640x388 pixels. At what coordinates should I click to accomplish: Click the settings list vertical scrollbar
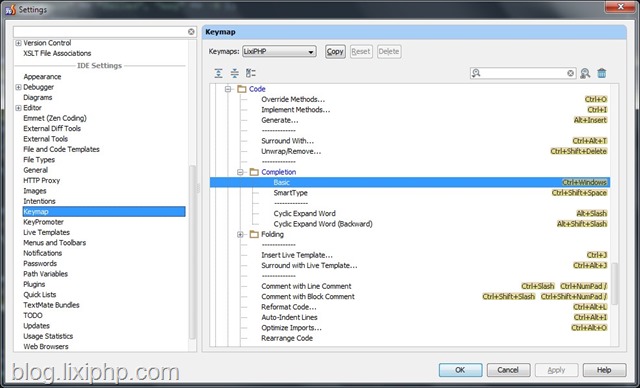(192, 252)
